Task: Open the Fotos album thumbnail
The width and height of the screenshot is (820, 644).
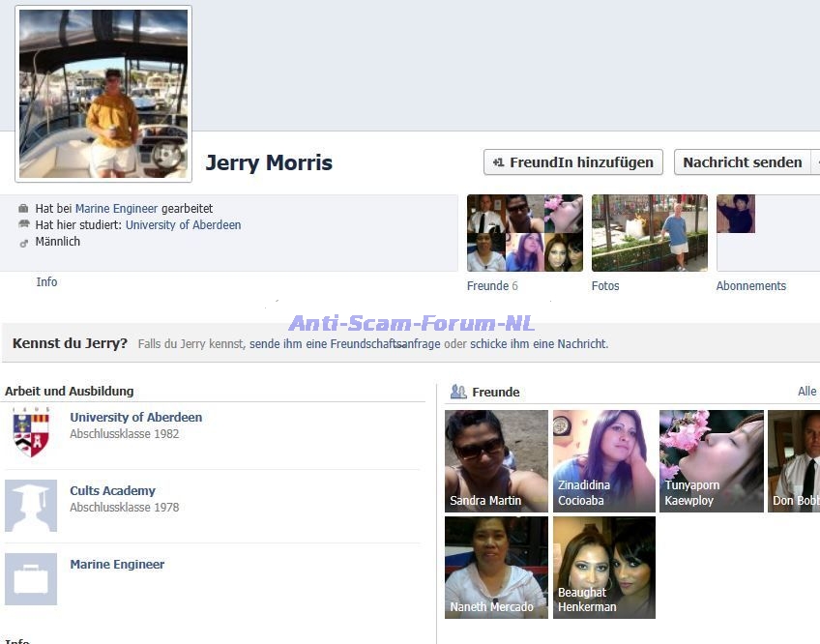Action: point(649,233)
